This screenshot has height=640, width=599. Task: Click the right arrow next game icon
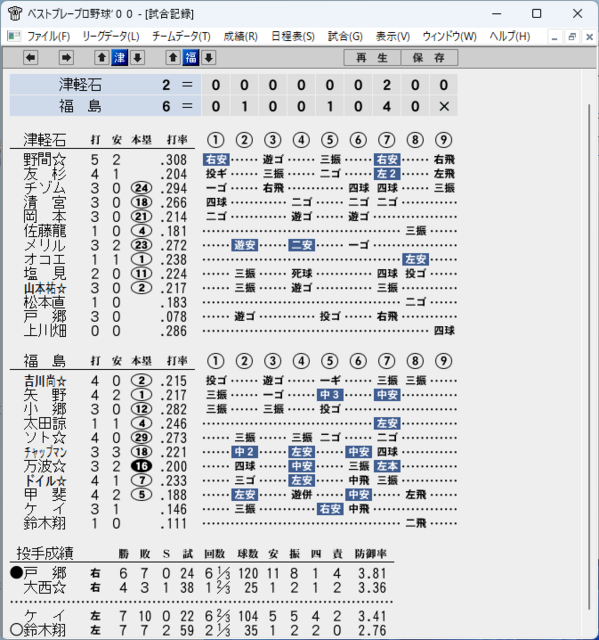point(66,58)
